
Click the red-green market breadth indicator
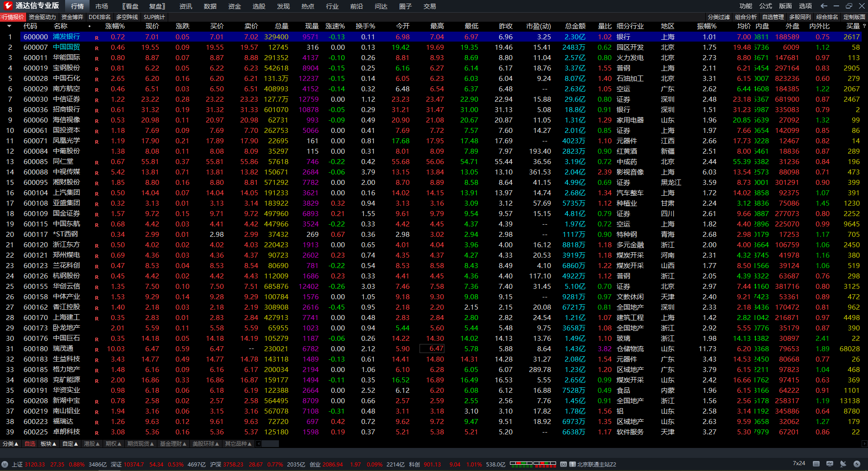click(x=533, y=463)
